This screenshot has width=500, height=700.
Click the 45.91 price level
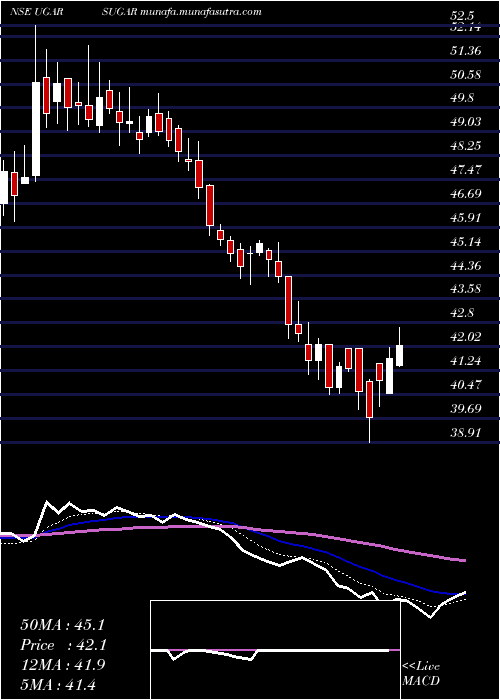[x=465, y=218]
